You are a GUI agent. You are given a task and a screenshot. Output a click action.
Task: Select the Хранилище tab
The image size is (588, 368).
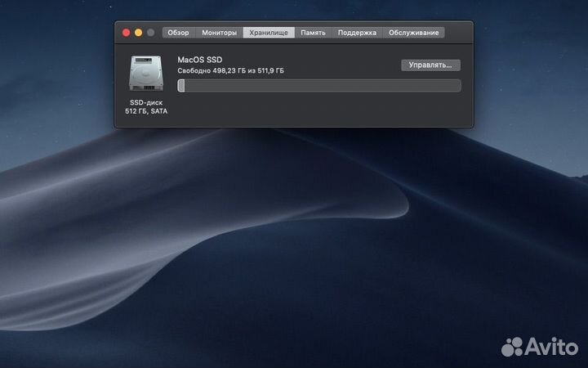coord(269,33)
